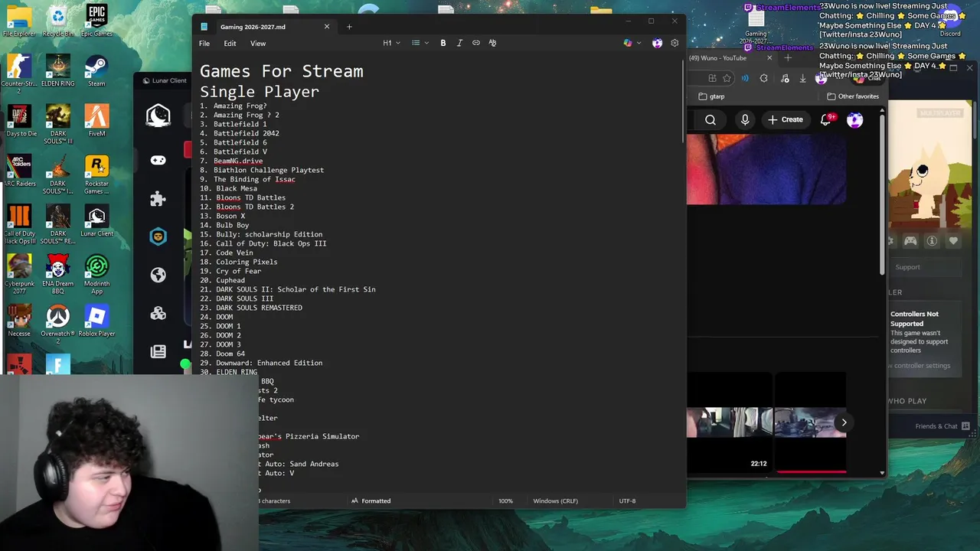
Task: Open the File menu in Notepad
Action: 204,44
